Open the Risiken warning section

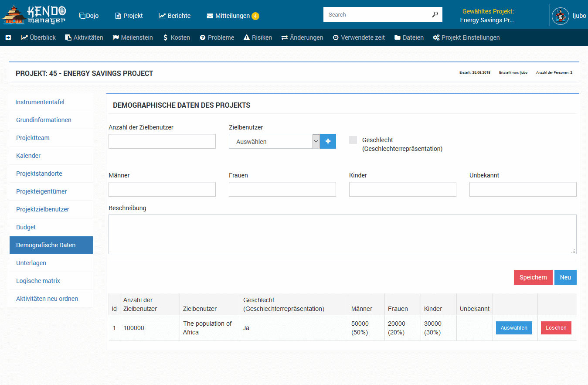click(x=258, y=38)
